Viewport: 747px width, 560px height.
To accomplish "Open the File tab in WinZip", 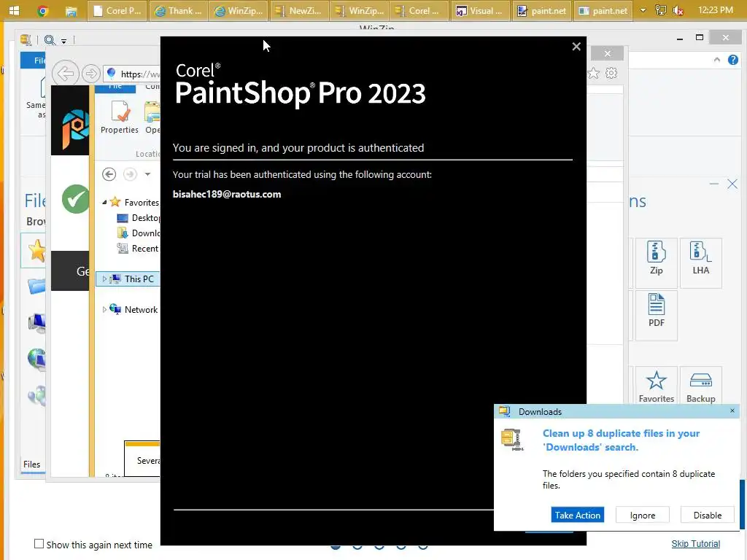I will pos(34,61).
